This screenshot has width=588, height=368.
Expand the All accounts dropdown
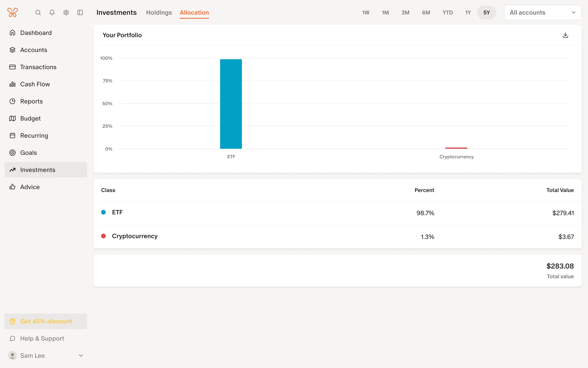543,13
